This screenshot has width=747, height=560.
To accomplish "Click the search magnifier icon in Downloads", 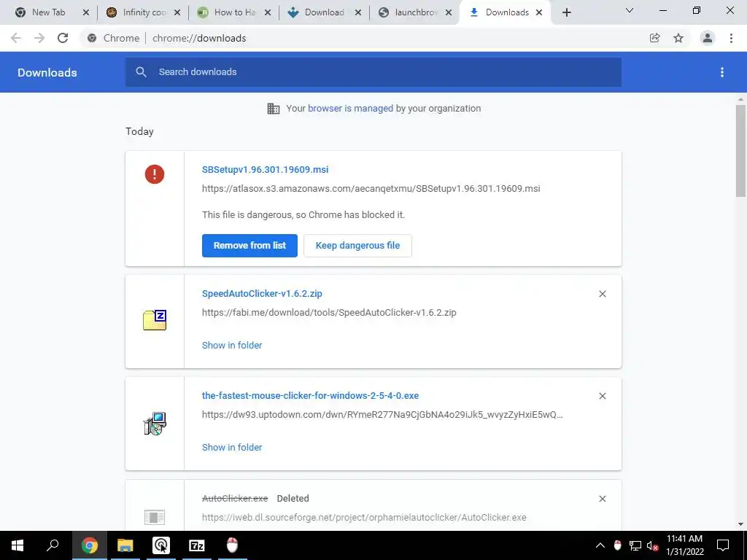I will [141, 72].
